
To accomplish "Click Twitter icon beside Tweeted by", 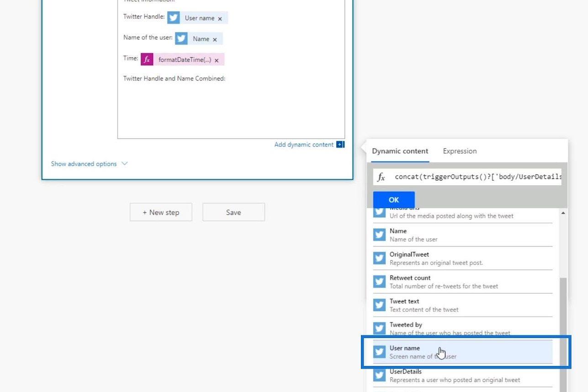I will [x=379, y=328].
